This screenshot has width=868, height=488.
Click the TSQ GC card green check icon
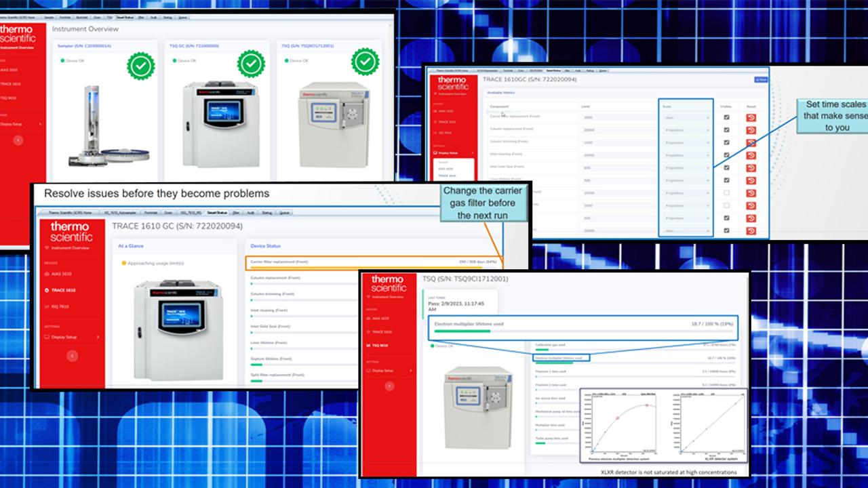tap(251, 64)
